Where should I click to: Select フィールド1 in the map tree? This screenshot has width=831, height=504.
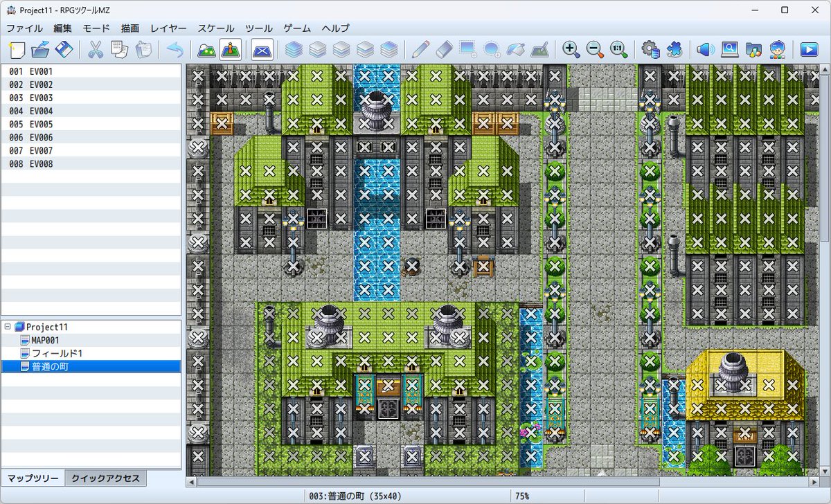(57, 353)
